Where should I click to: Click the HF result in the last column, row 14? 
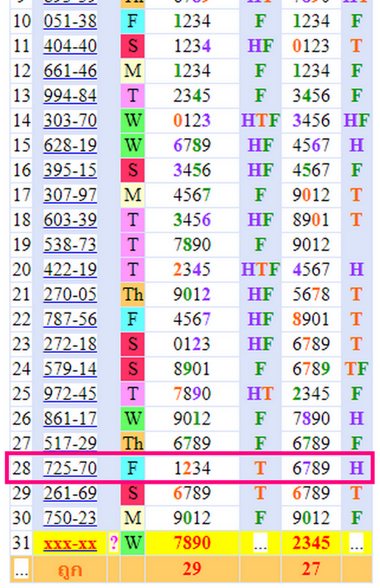(x=356, y=121)
